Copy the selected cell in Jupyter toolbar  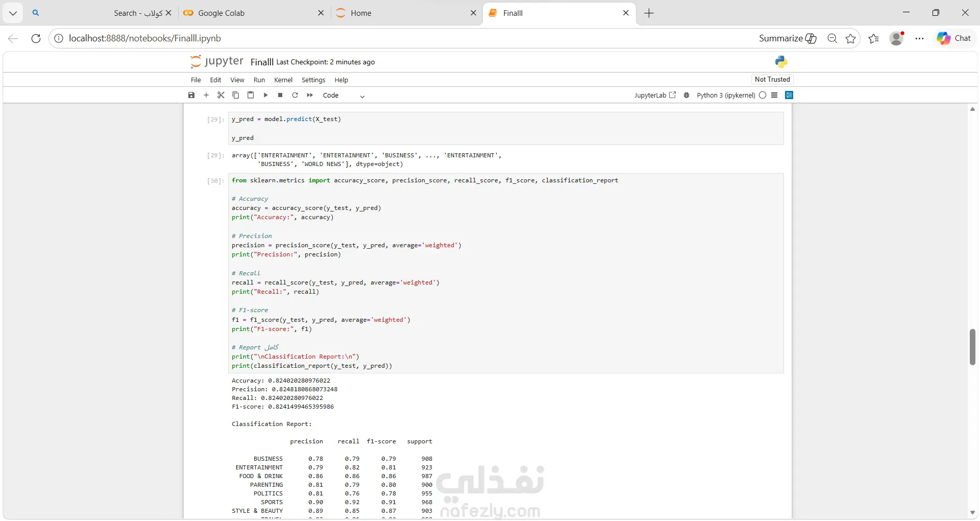coord(236,95)
